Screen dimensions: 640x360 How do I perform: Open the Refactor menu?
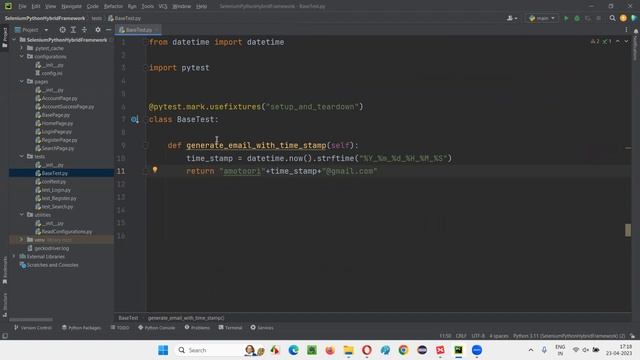(x=113, y=7)
